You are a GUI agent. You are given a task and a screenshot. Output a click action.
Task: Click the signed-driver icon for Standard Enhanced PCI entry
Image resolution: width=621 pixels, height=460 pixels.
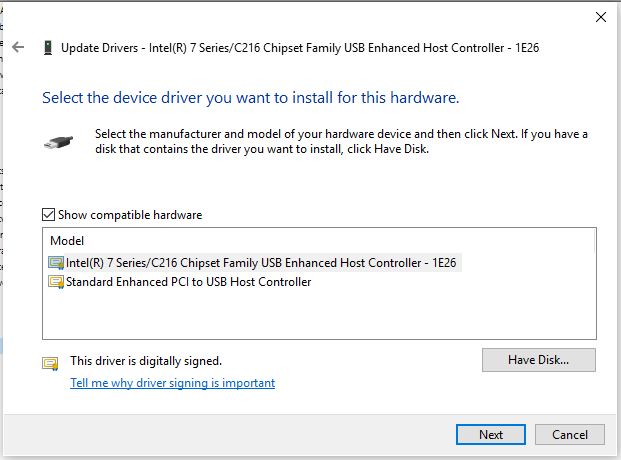(56, 282)
